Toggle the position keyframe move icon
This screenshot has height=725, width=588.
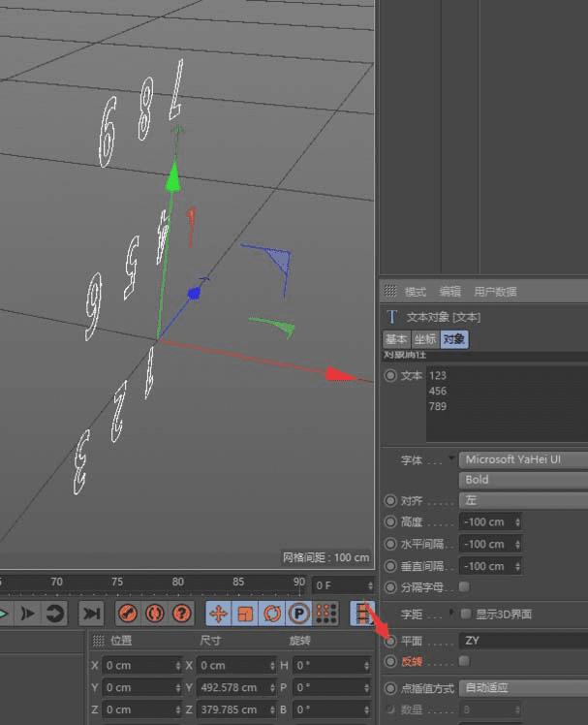218,614
